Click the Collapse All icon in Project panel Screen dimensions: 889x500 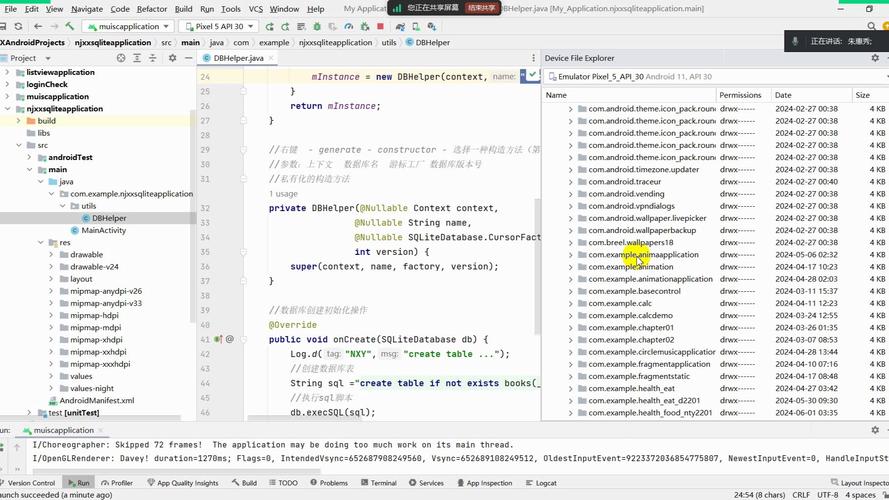tap(153, 58)
